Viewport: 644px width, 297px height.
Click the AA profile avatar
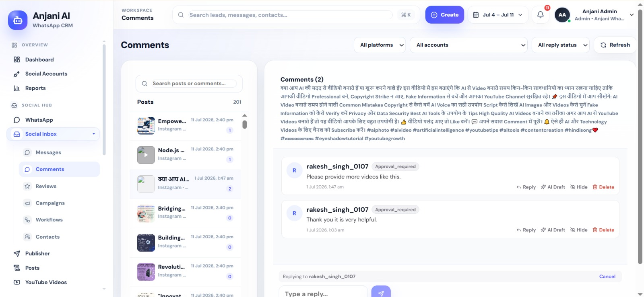[562, 15]
